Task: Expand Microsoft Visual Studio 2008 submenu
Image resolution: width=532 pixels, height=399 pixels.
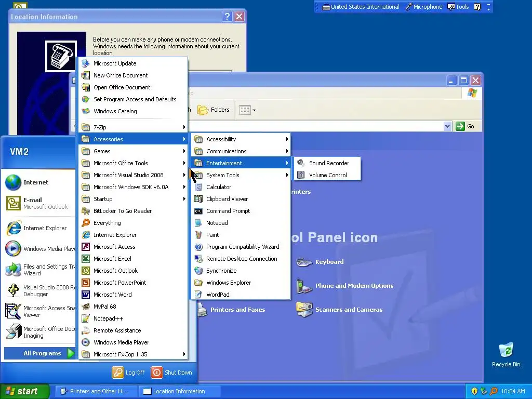Action: click(133, 175)
